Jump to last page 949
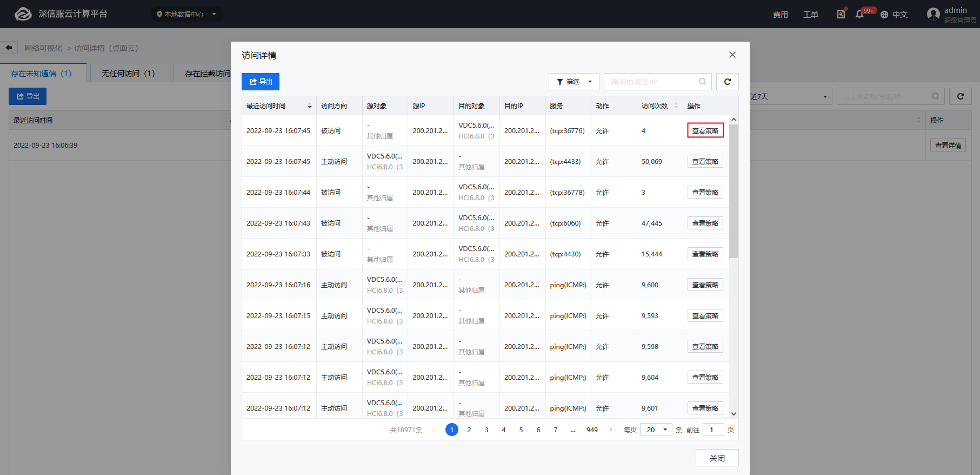The width and height of the screenshot is (980, 475). pos(592,430)
